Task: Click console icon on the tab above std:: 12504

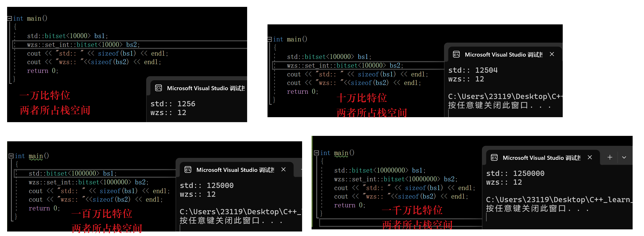Action: (456, 54)
